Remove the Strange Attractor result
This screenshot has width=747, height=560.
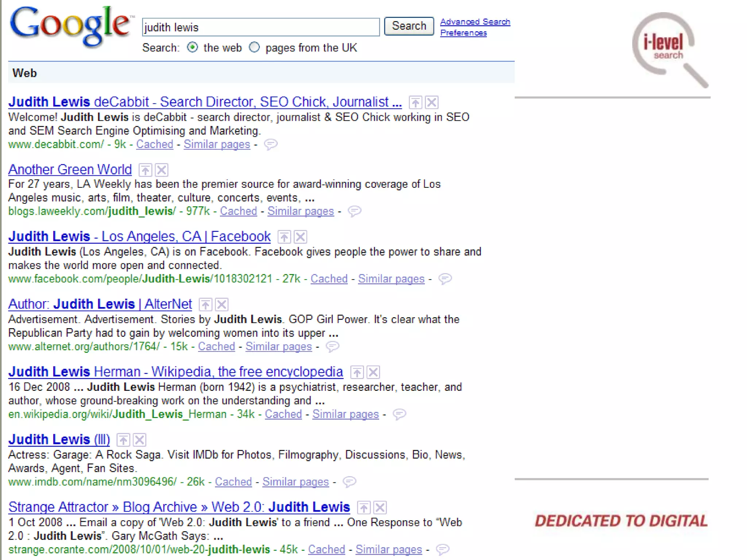[x=380, y=507]
